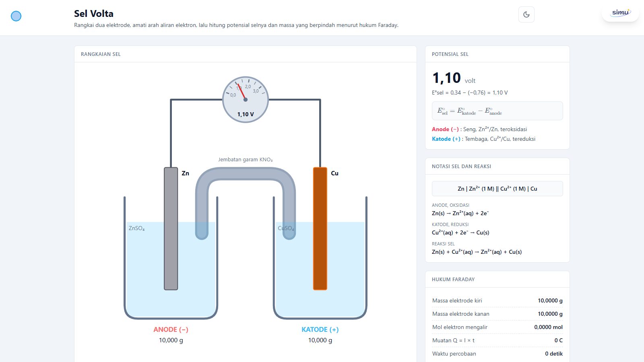The height and width of the screenshot is (362, 644).
Task: Click the "Katode (+)" Tembaga description line
Action: click(483, 139)
